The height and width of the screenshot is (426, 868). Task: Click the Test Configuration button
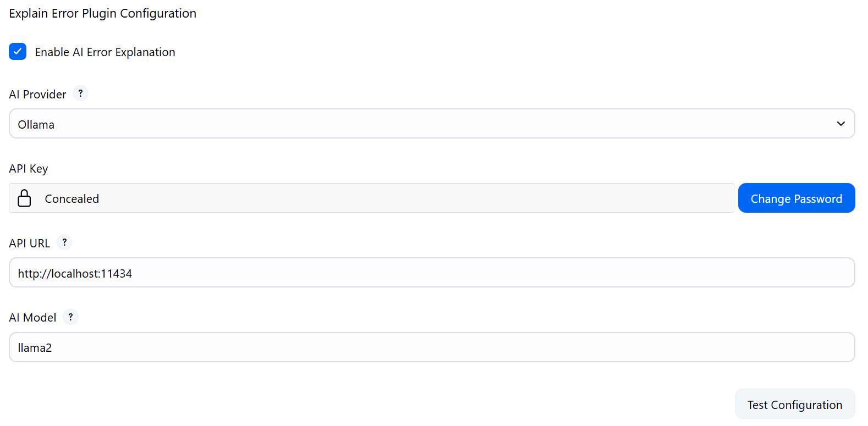[x=794, y=405]
